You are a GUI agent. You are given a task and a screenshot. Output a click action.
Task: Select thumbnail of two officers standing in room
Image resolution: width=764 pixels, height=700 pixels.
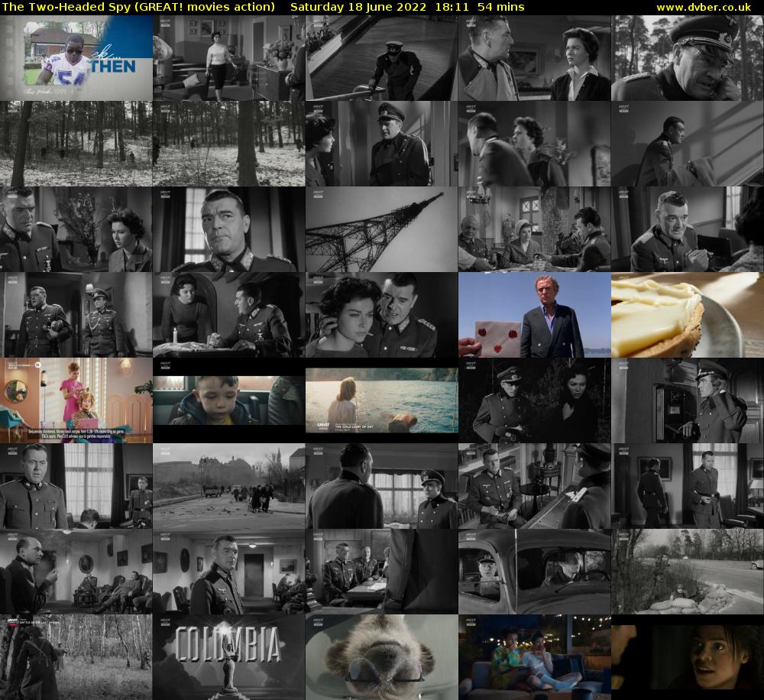(688, 486)
